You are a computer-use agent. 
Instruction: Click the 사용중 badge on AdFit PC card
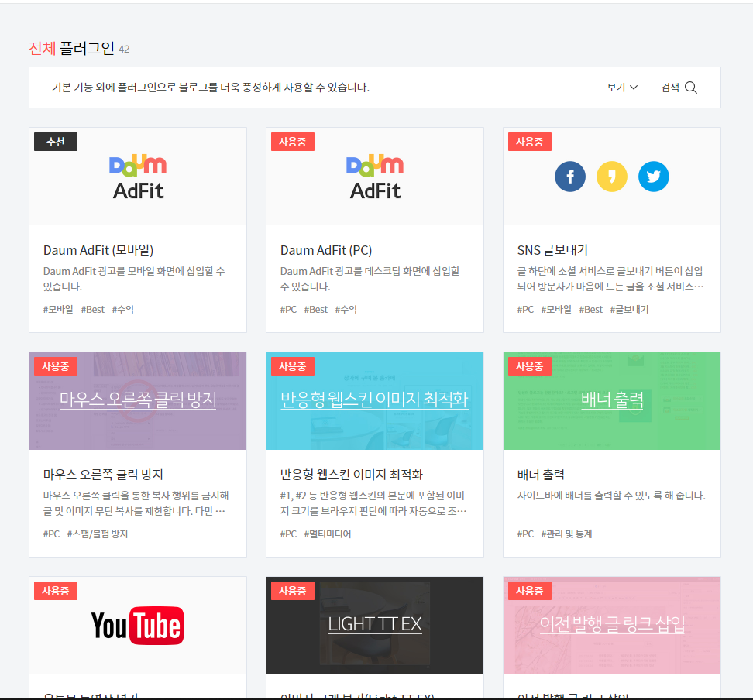coord(293,142)
